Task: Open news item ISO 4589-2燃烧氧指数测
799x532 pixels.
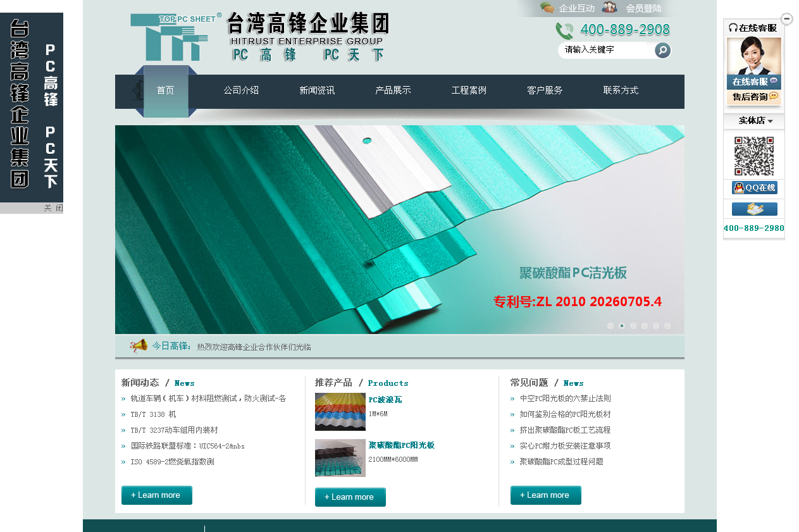Action: tap(173, 462)
